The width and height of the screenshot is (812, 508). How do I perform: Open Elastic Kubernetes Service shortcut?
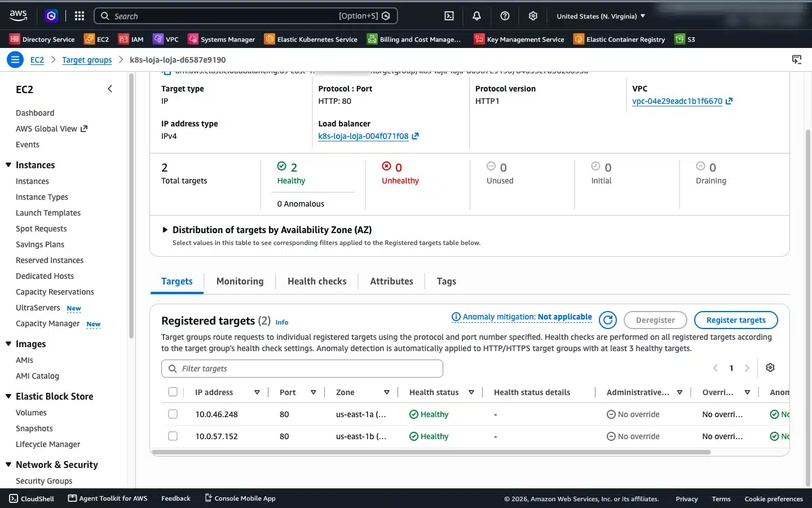click(311, 39)
